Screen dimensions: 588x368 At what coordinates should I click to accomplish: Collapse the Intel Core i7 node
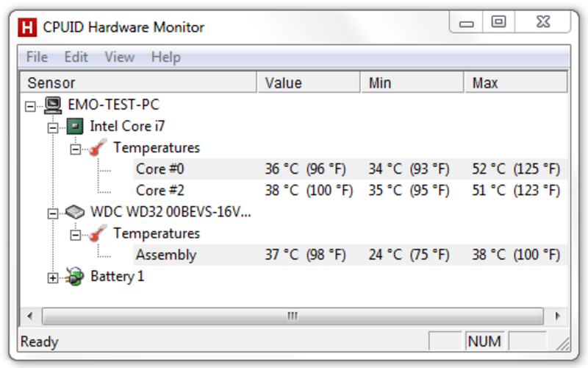pos(53,127)
